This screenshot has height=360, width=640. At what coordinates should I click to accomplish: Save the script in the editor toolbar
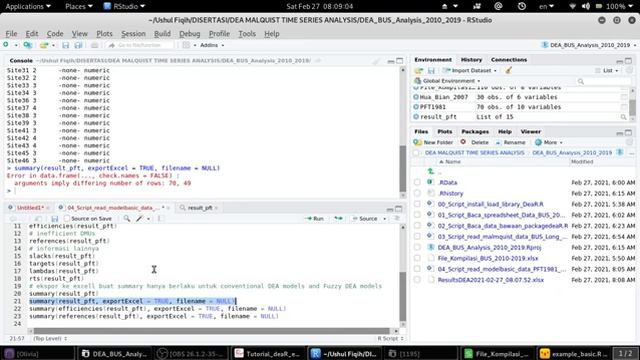tap(54, 219)
